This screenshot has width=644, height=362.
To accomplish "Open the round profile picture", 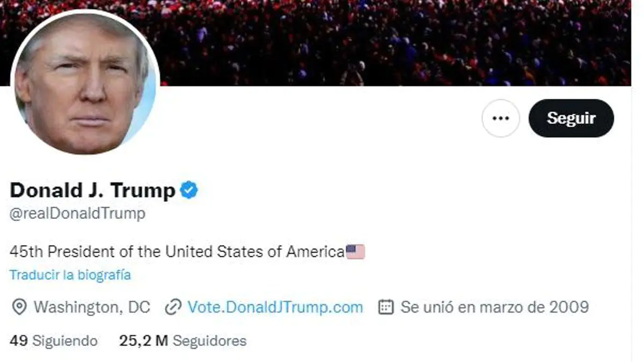I will click(x=85, y=83).
